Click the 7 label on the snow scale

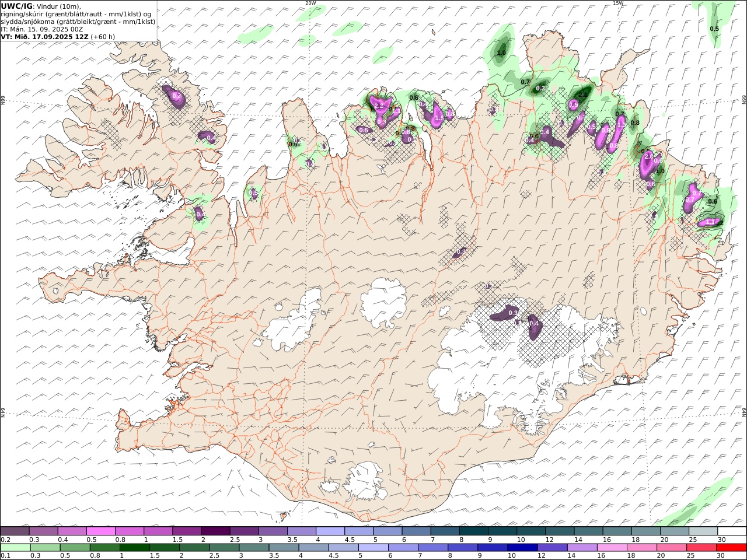click(434, 540)
